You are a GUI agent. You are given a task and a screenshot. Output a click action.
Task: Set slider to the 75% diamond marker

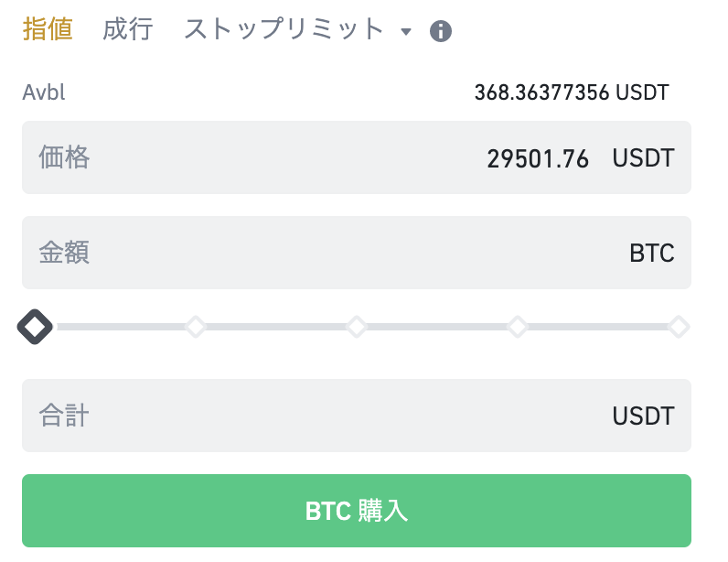518,327
